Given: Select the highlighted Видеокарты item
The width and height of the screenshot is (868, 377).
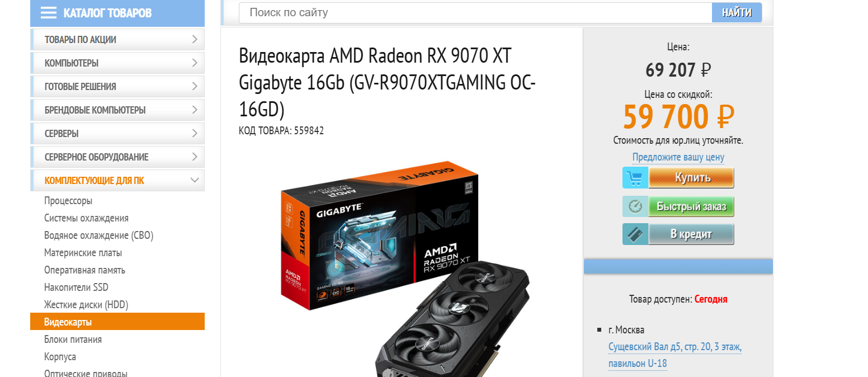Looking at the screenshot, I should click(117, 322).
